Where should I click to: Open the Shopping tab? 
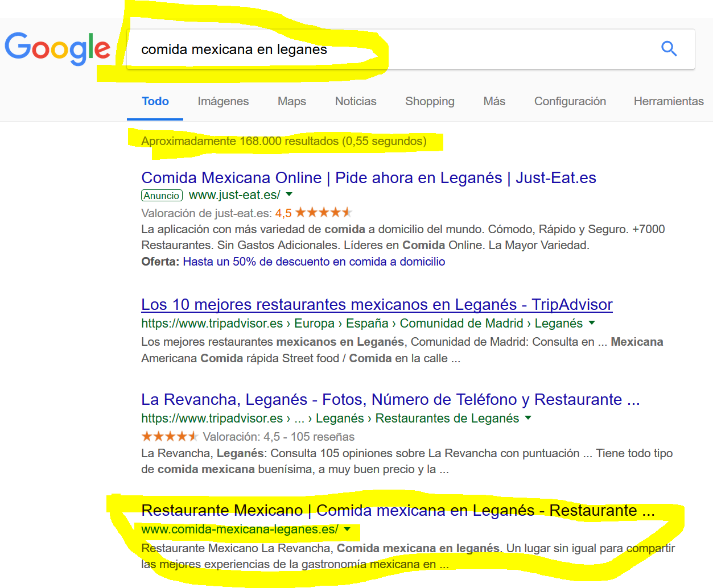click(430, 101)
